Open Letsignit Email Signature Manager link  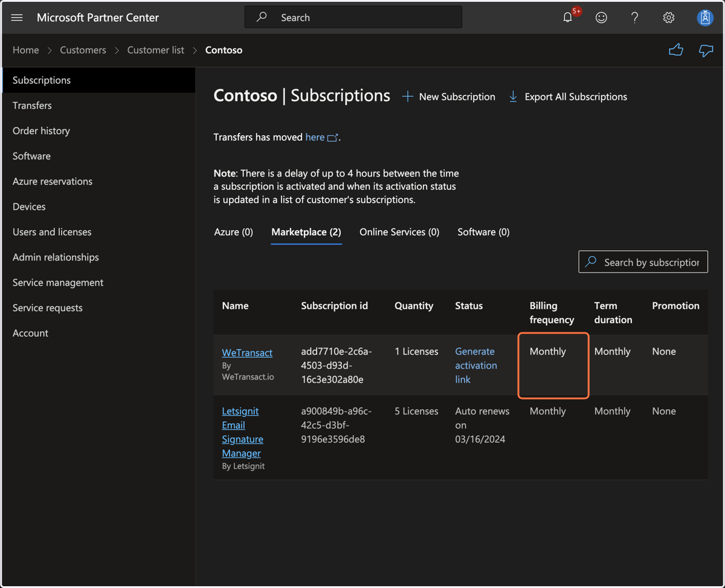tap(243, 432)
